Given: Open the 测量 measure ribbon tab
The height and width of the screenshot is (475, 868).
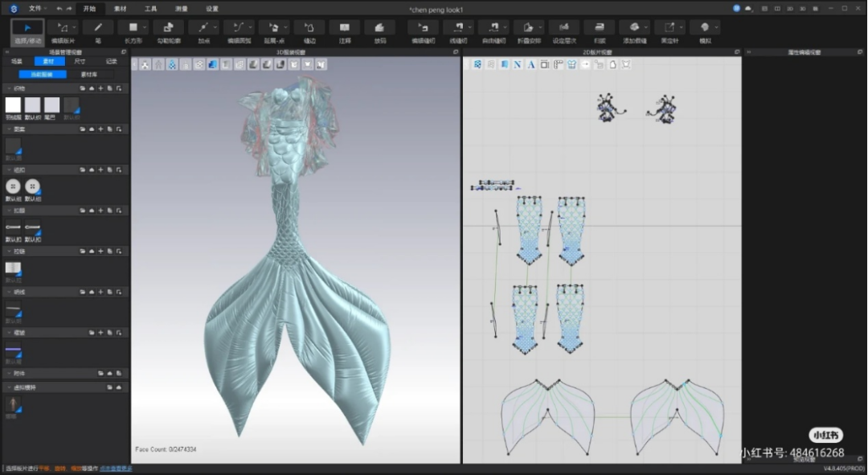Looking at the screenshot, I should tap(181, 8).
